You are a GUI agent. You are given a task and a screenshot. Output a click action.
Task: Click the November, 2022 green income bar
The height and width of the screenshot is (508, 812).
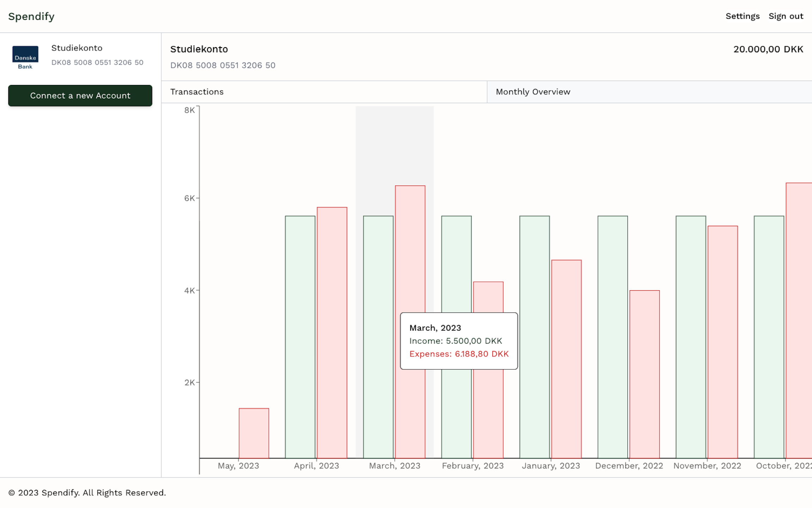click(x=691, y=337)
